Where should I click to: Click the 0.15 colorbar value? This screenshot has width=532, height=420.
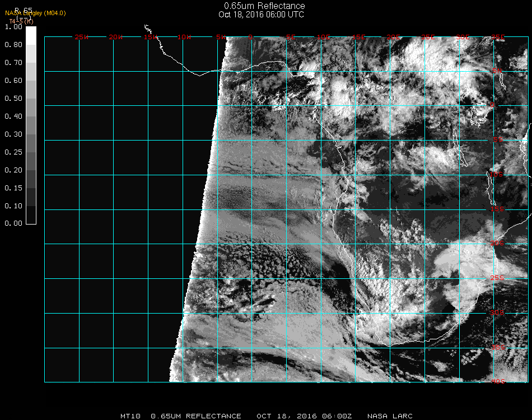click(x=13, y=188)
